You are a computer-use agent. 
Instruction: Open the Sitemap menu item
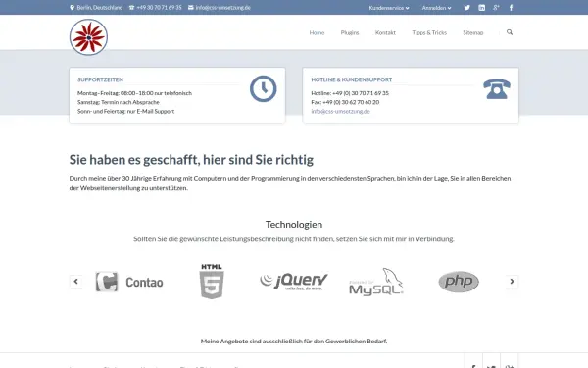coord(473,33)
